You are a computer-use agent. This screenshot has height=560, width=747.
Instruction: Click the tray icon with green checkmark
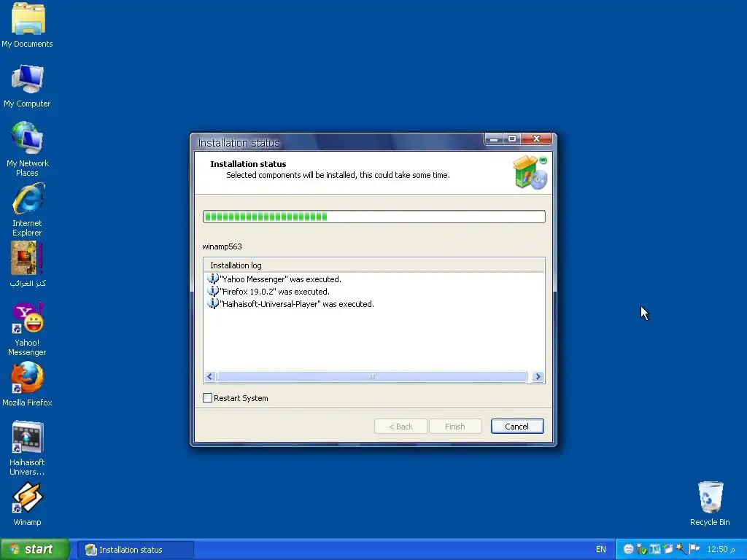(641, 549)
